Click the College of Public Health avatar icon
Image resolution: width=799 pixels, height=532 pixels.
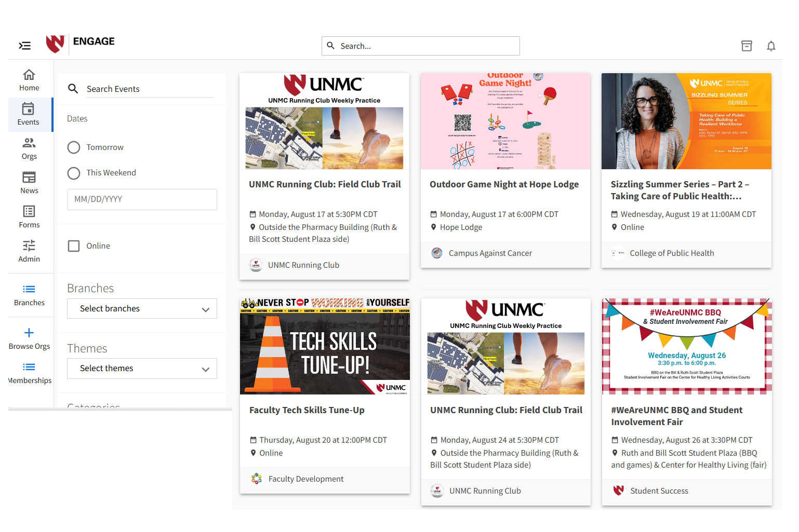coord(618,253)
